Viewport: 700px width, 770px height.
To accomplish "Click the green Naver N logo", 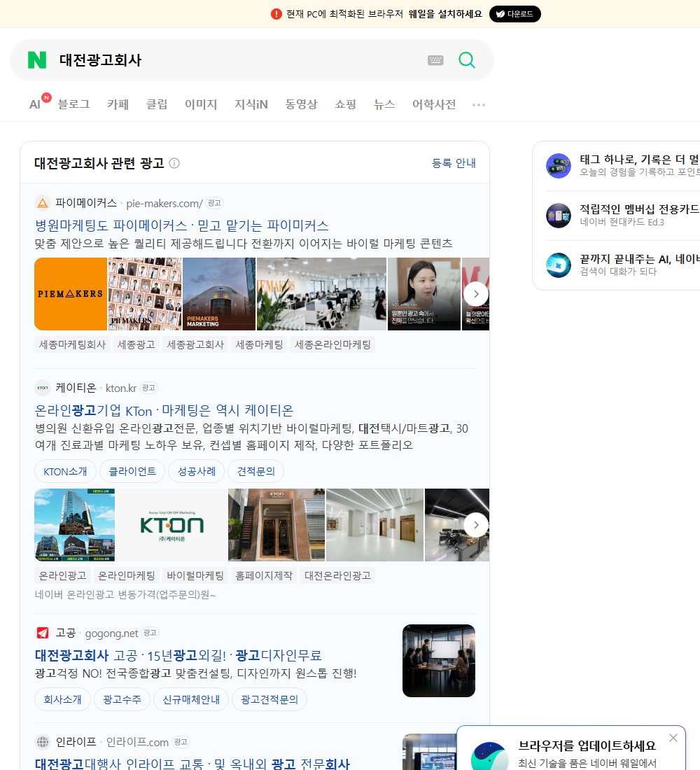I will (x=37, y=60).
